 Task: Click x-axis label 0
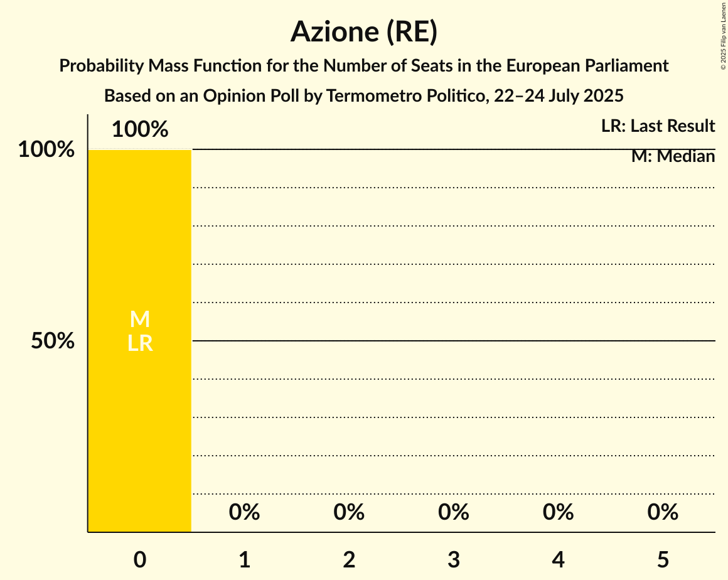pos(140,559)
